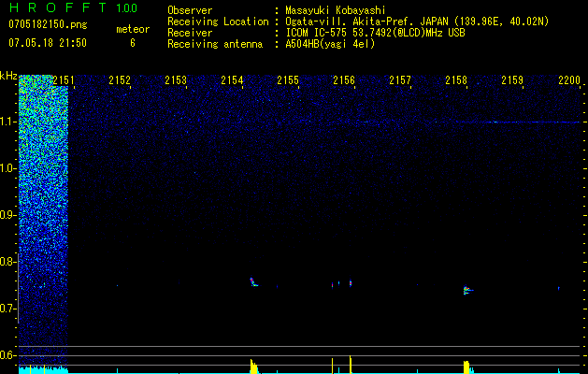Click the 2151 time axis label
588x374 pixels.
point(64,80)
